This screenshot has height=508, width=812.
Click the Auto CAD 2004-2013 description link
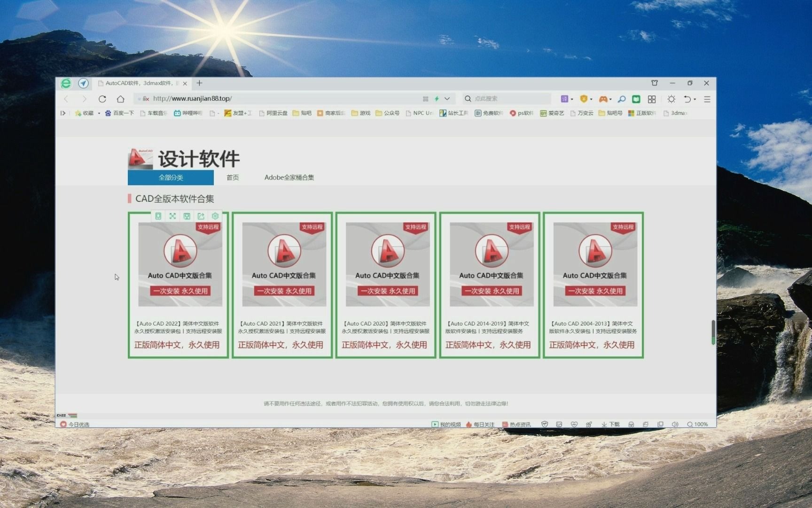pyautogui.click(x=593, y=327)
